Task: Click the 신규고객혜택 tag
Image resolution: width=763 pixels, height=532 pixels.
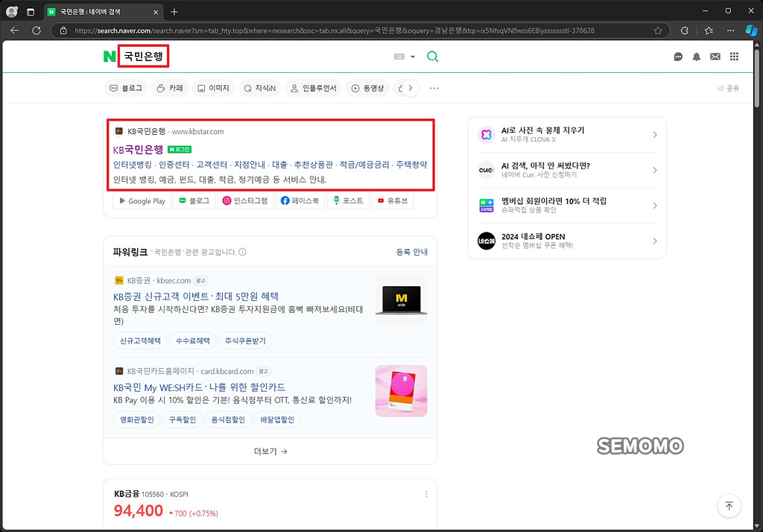Action: point(140,341)
